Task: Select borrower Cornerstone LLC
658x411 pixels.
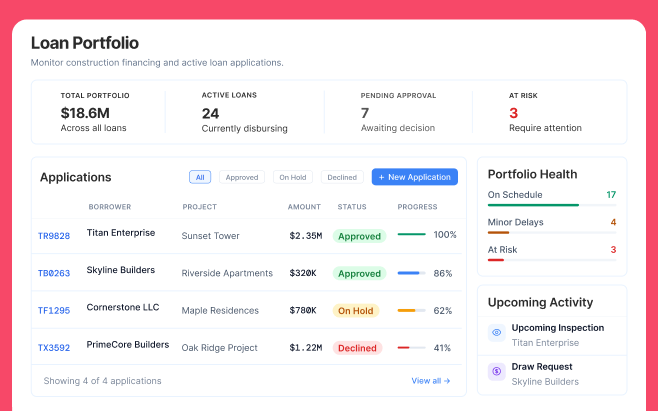Action: [123, 307]
